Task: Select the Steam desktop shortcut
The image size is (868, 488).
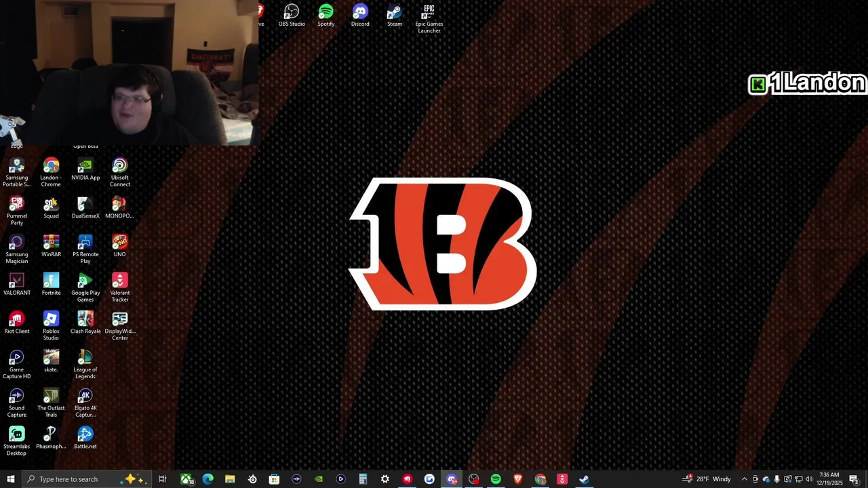Action: click(395, 16)
